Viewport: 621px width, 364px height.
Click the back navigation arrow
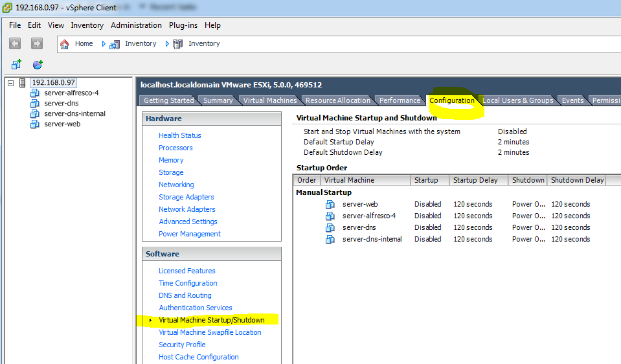coord(15,43)
